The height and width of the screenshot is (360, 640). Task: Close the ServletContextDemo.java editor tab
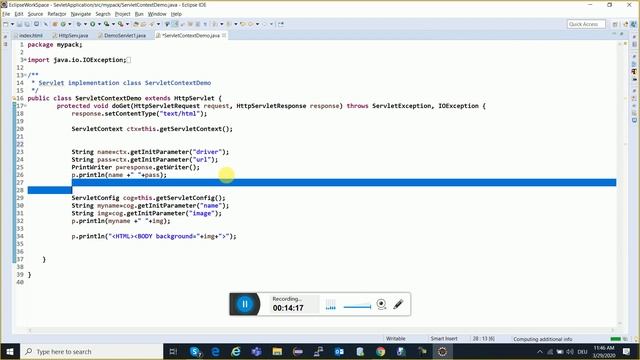tap(224, 36)
